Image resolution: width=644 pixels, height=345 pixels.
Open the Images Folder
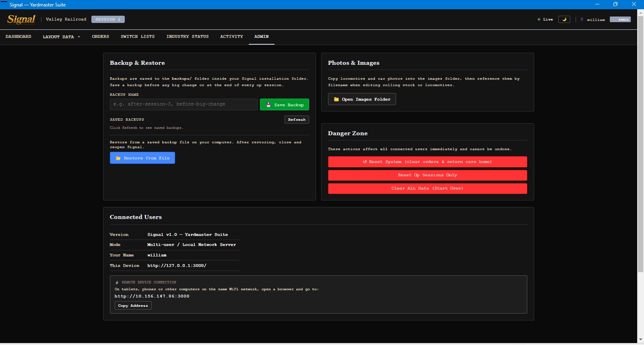click(362, 99)
